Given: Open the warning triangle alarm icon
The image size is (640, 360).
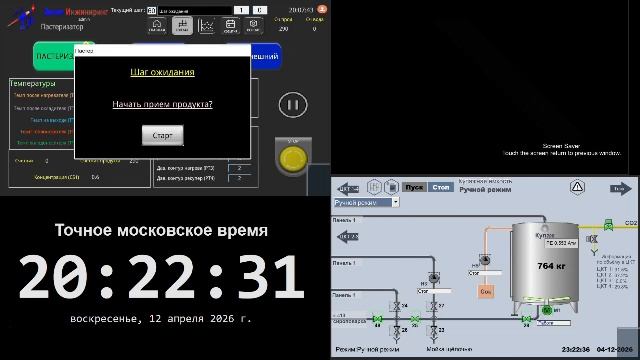Looking at the screenshot, I should tap(577, 187).
